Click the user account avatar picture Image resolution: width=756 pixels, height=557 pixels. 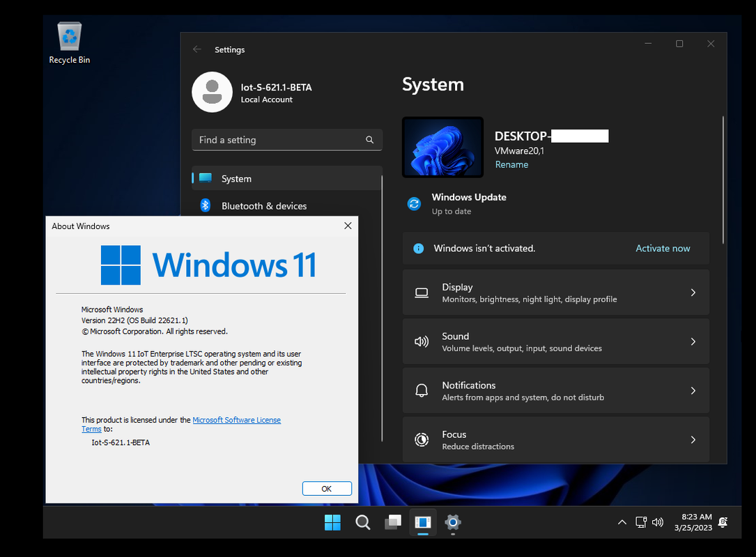click(212, 92)
